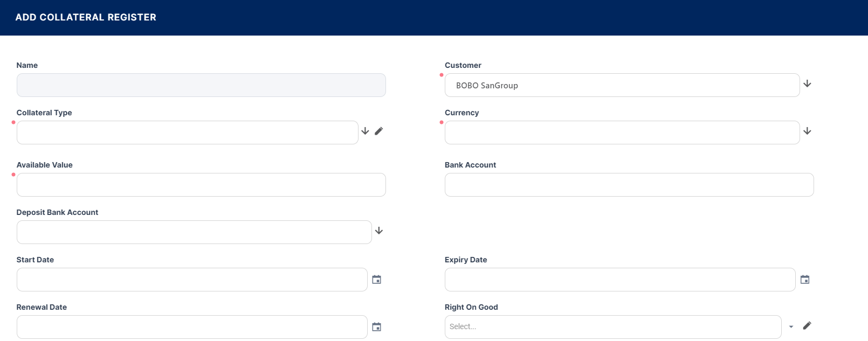The width and height of the screenshot is (868, 341).
Task: Expand the Deposit Bank Account lookup arrow
Action: [379, 231]
